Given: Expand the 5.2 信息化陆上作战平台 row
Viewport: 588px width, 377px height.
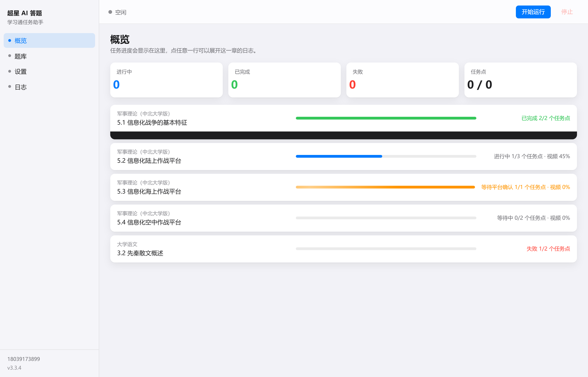Looking at the screenshot, I should tap(343, 156).
